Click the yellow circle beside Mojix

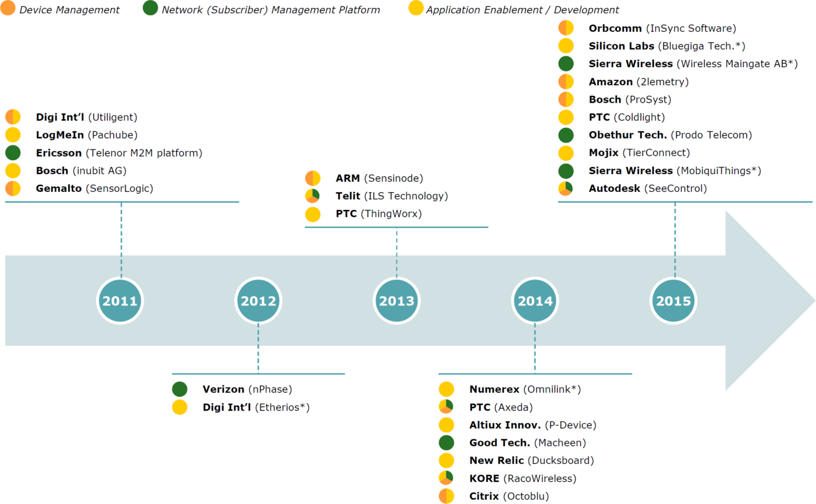click(x=566, y=152)
